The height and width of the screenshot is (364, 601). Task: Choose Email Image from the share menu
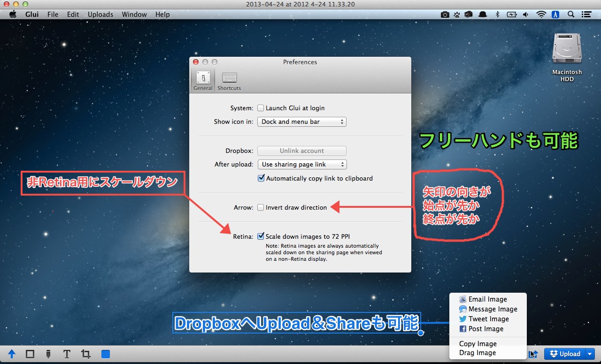(488, 299)
